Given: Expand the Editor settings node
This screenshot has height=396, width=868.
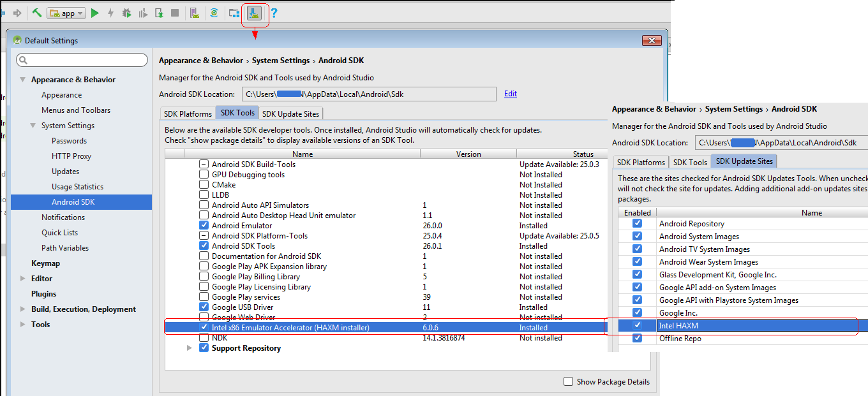Looking at the screenshot, I should [x=23, y=279].
